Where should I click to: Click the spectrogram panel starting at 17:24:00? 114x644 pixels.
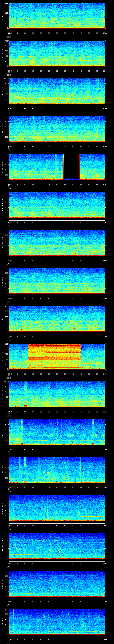point(57,394)
